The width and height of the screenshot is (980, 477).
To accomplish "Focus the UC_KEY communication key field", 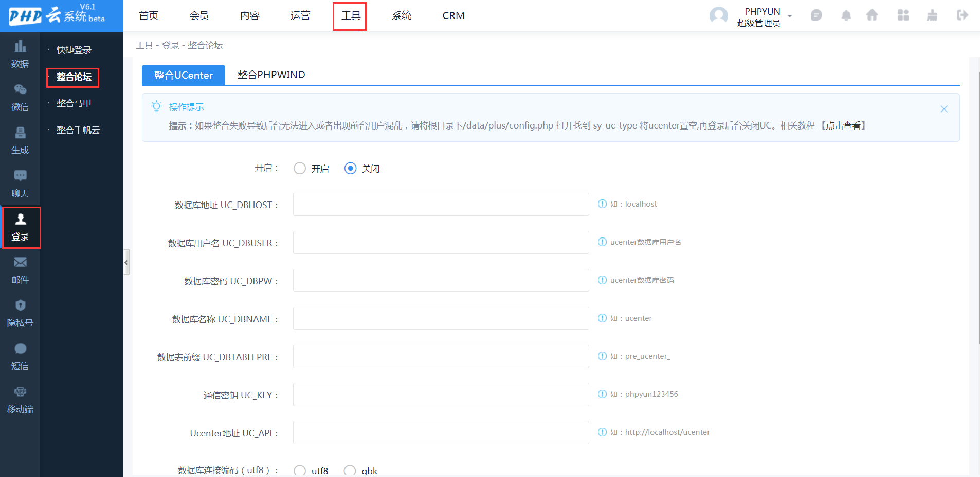I will coord(441,395).
